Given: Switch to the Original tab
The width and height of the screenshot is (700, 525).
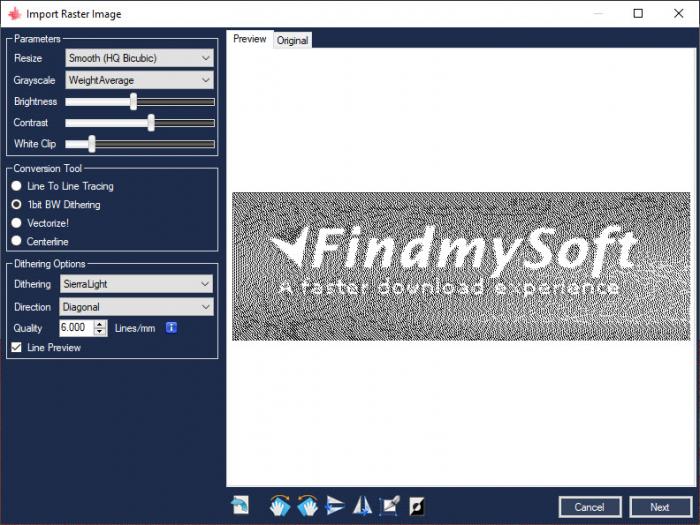Looking at the screenshot, I should (x=292, y=40).
